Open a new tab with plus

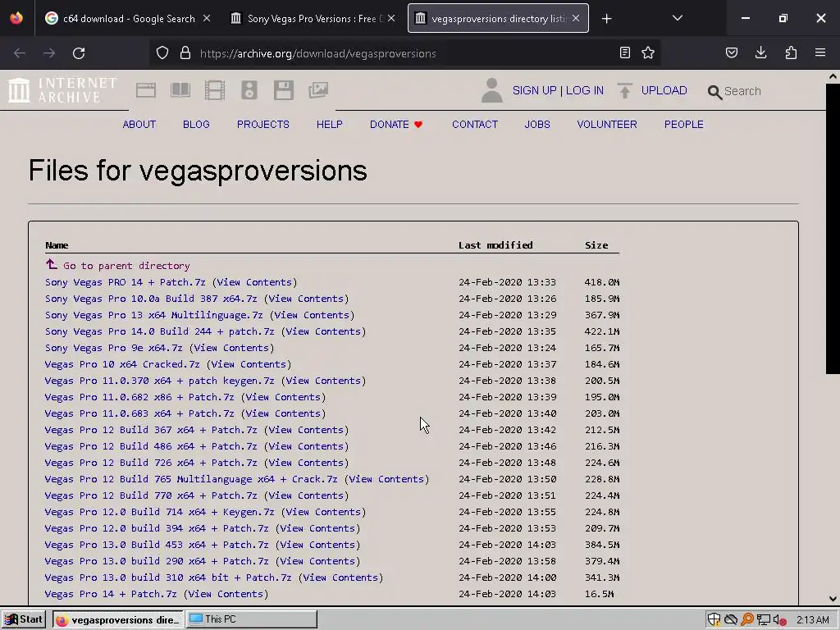[606, 19]
